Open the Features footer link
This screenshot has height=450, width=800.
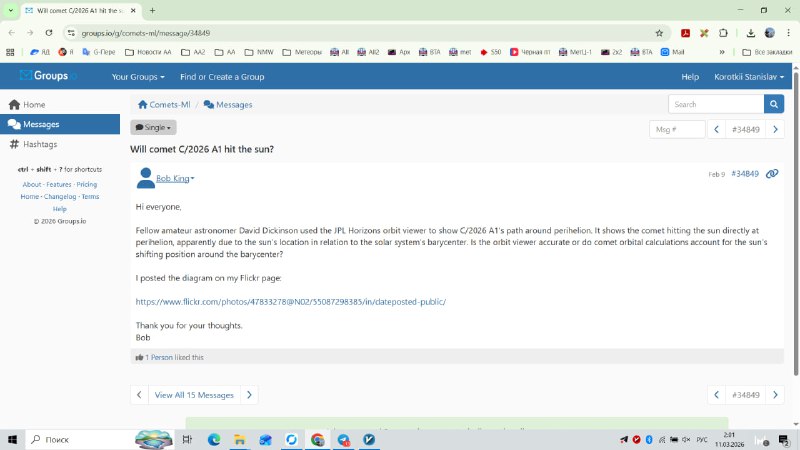[x=59, y=185]
